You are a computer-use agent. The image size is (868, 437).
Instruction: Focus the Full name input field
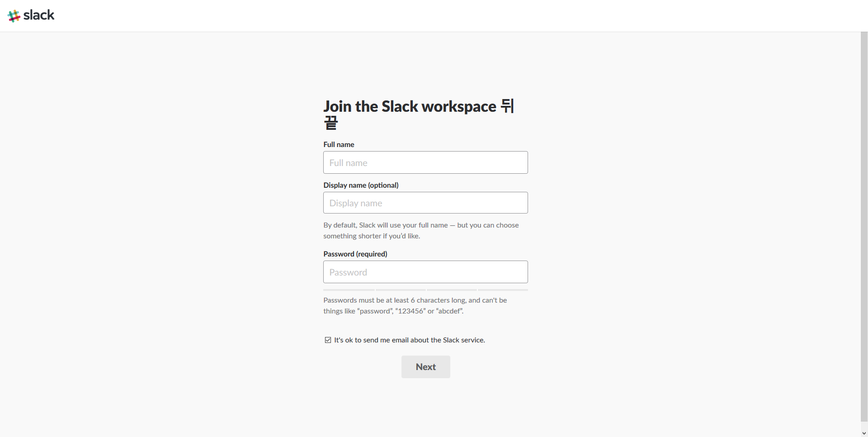[x=425, y=162]
